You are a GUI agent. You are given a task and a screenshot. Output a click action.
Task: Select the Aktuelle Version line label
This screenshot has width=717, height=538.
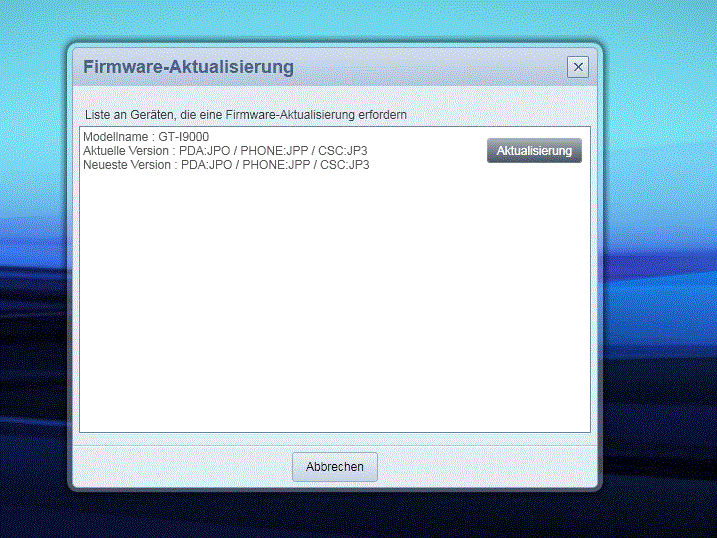tap(126, 151)
